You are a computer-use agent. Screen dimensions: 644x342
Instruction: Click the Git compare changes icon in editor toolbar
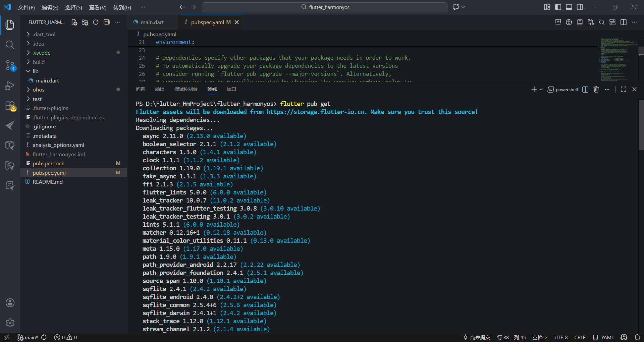591,22
